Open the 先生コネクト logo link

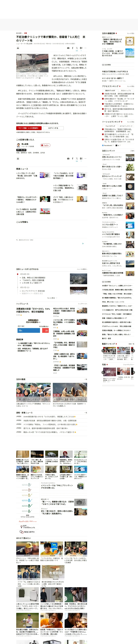(x=28, y=532)
